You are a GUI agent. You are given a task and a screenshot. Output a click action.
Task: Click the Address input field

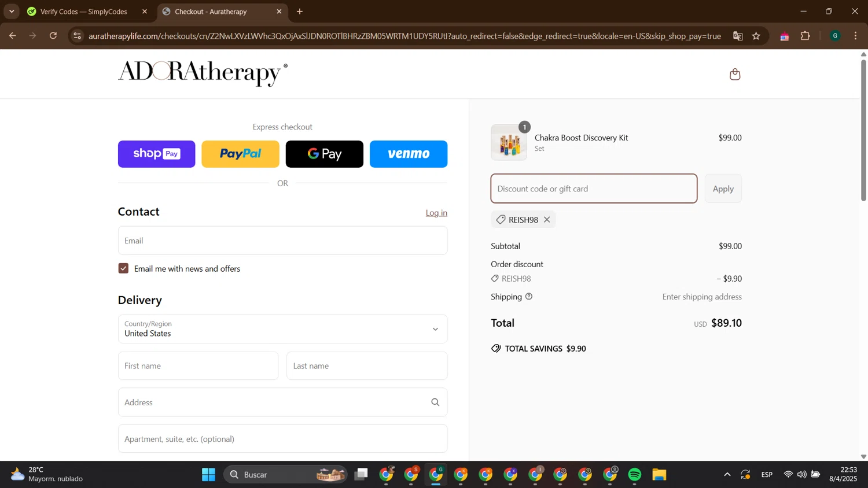pos(282,402)
